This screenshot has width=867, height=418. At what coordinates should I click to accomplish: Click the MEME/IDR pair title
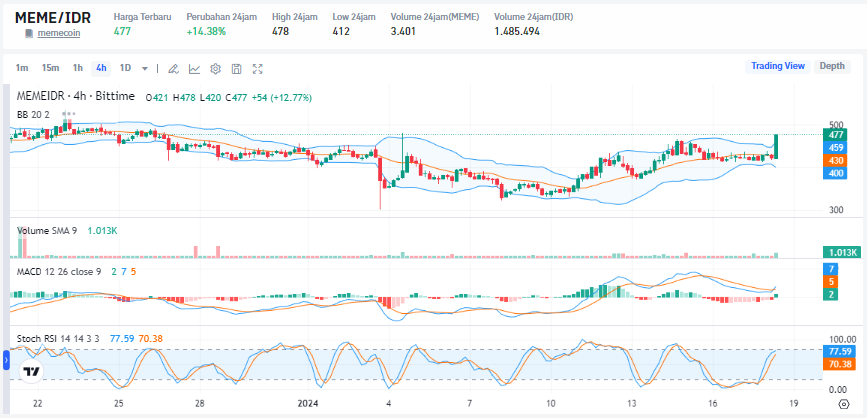pos(53,17)
